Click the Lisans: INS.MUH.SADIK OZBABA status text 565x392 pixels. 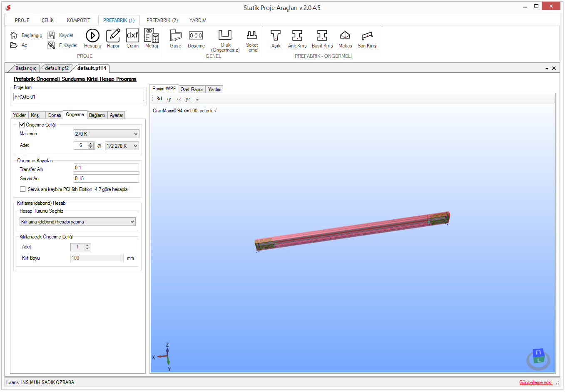tap(40, 382)
